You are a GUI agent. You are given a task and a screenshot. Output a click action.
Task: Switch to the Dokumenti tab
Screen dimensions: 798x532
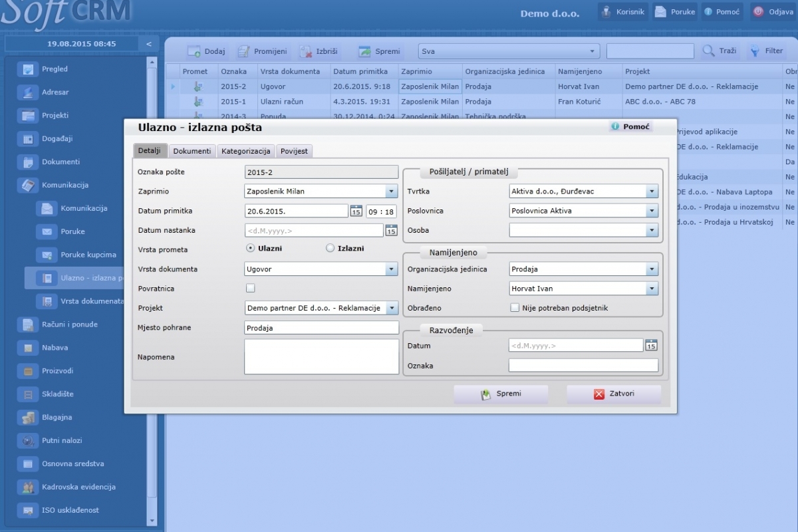192,151
